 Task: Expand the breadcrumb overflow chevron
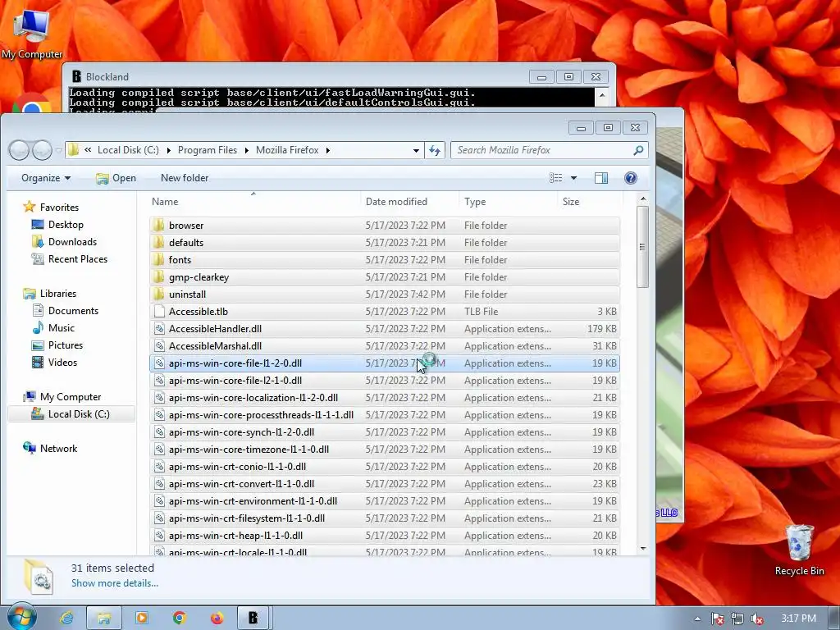coord(88,150)
